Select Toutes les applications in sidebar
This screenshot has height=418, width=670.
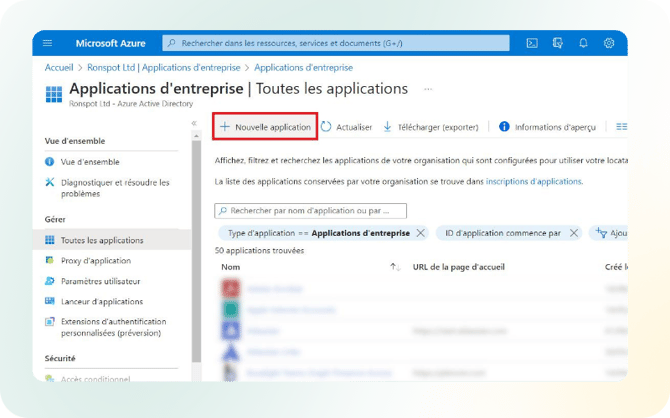click(x=112, y=240)
